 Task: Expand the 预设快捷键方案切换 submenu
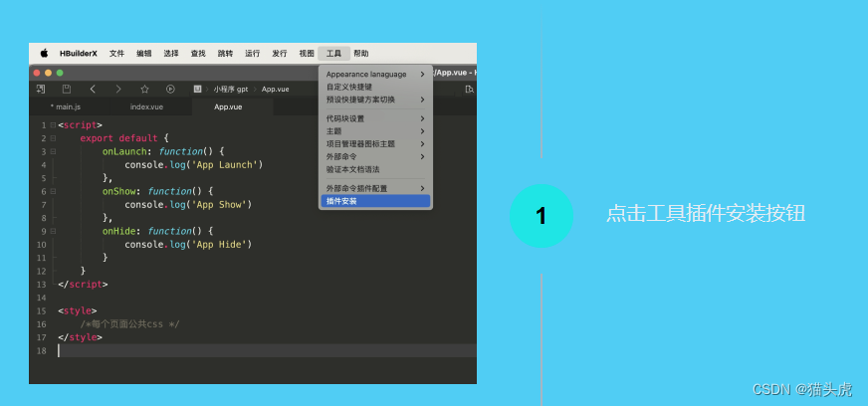(375, 100)
